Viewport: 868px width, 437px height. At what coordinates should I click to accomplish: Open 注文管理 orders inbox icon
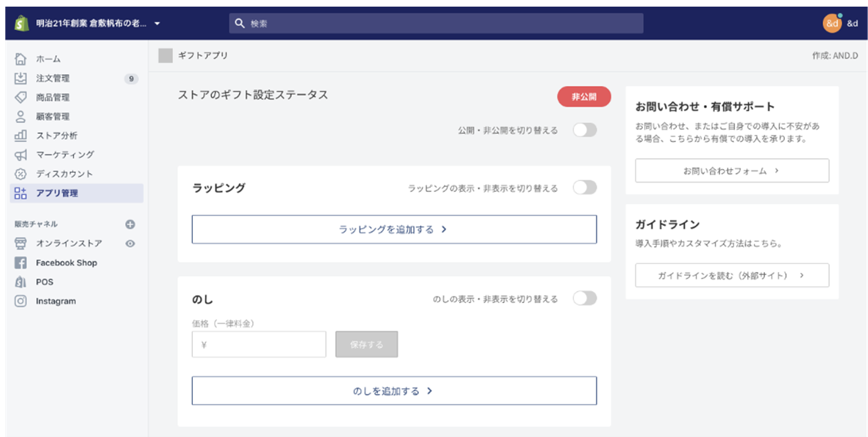click(x=21, y=78)
